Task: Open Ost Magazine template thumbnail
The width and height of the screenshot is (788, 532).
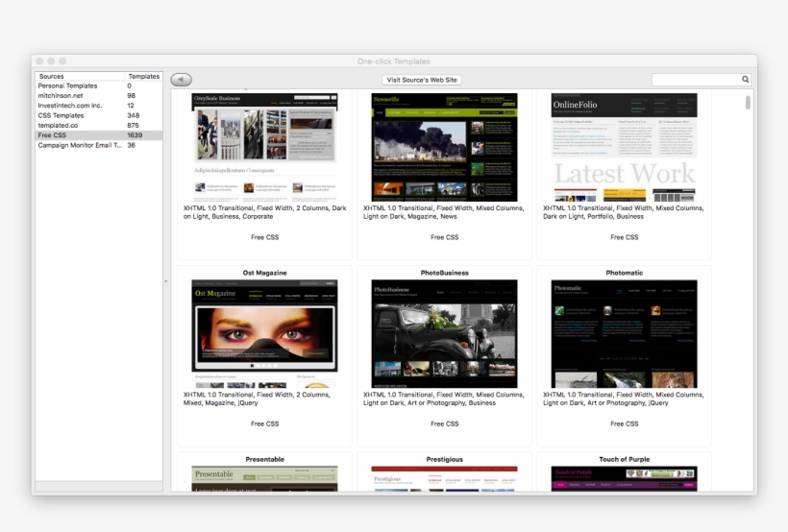Action: pyautogui.click(x=264, y=333)
